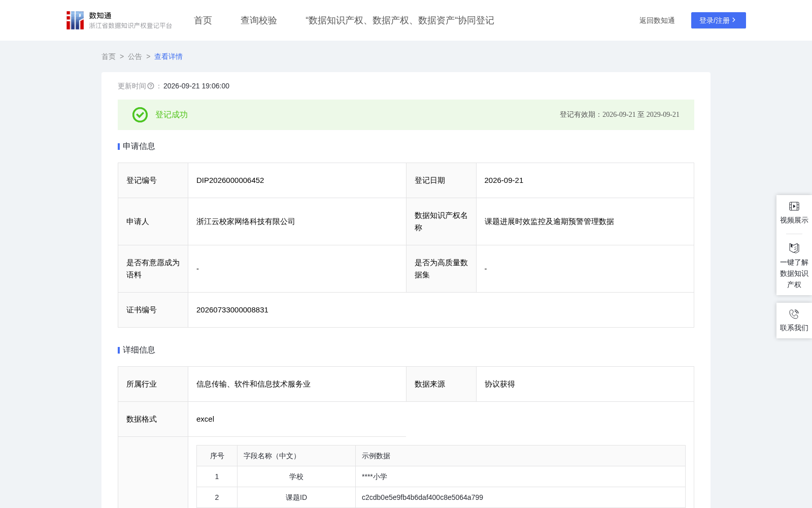Click the 登记成功 status text
This screenshot has height=508, width=812.
tap(172, 115)
